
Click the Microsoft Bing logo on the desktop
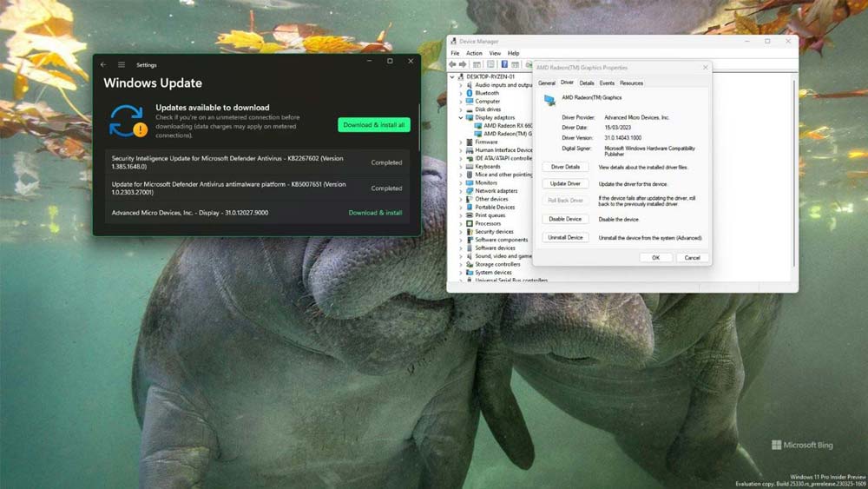click(802, 446)
